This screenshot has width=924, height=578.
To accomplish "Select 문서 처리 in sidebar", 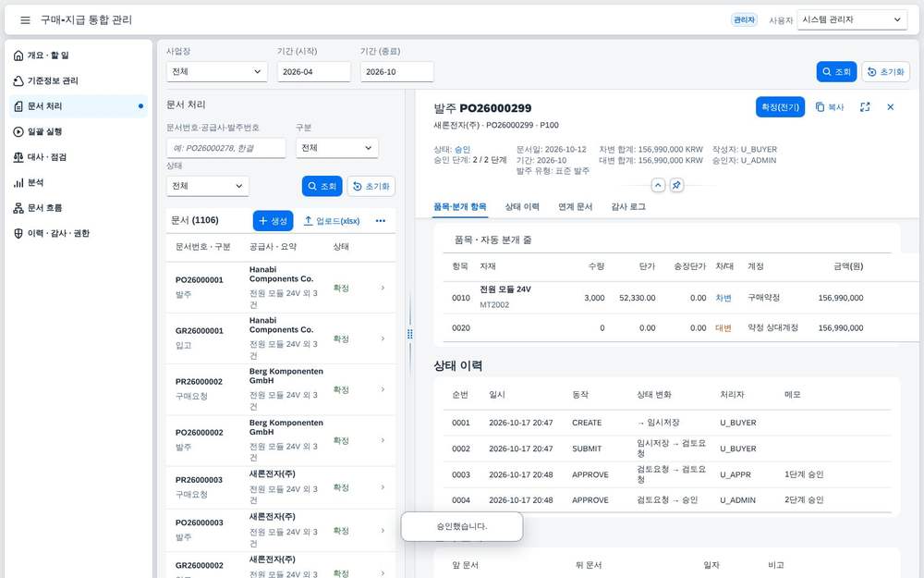I will (x=79, y=106).
